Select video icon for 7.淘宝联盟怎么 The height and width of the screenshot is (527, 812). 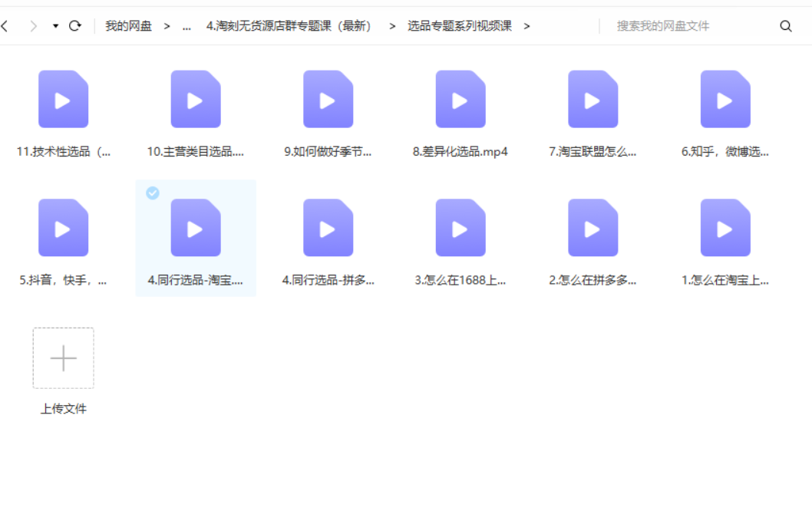pos(593,99)
